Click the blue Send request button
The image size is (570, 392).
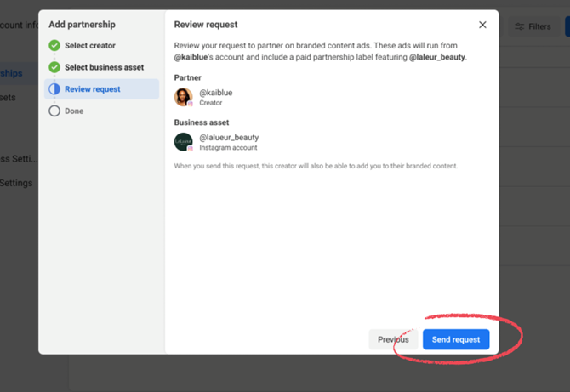pyautogui.click(x=456, y=339)
